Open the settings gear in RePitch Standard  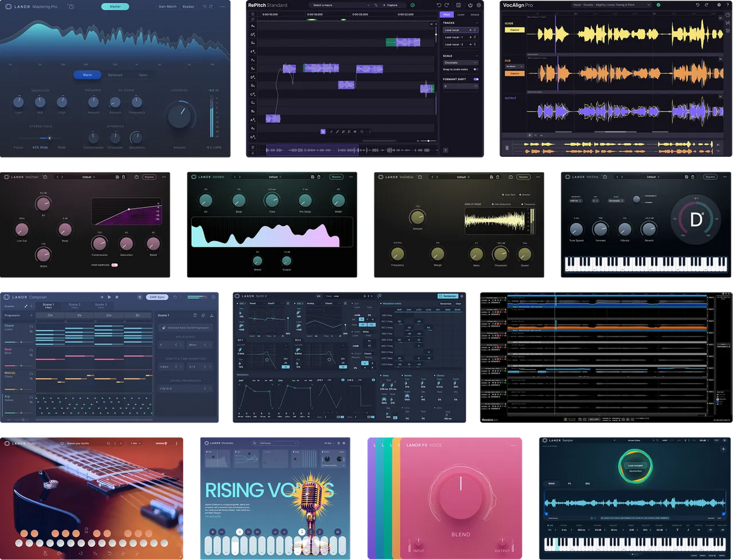[479, 5]
